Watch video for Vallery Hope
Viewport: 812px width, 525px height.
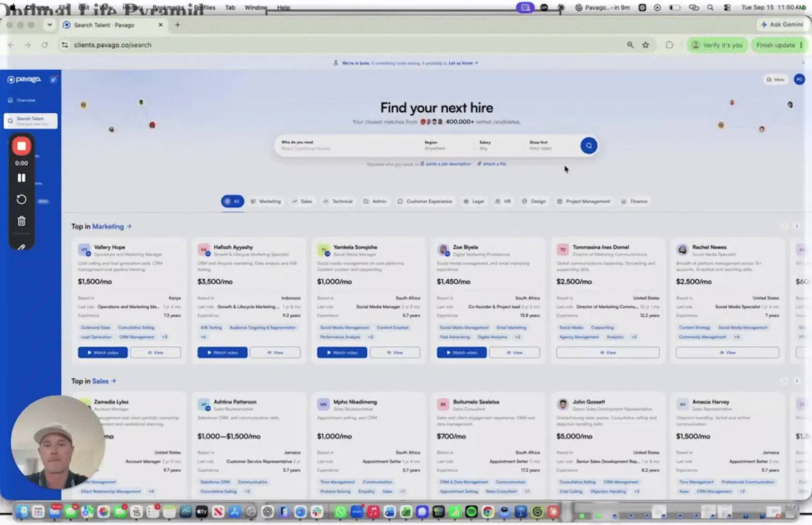coord(103,352)
